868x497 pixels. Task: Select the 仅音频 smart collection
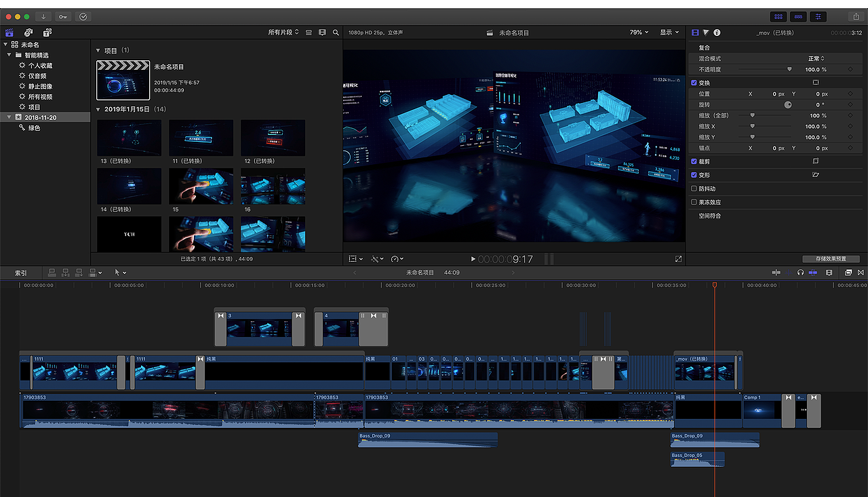pos(37,76)
